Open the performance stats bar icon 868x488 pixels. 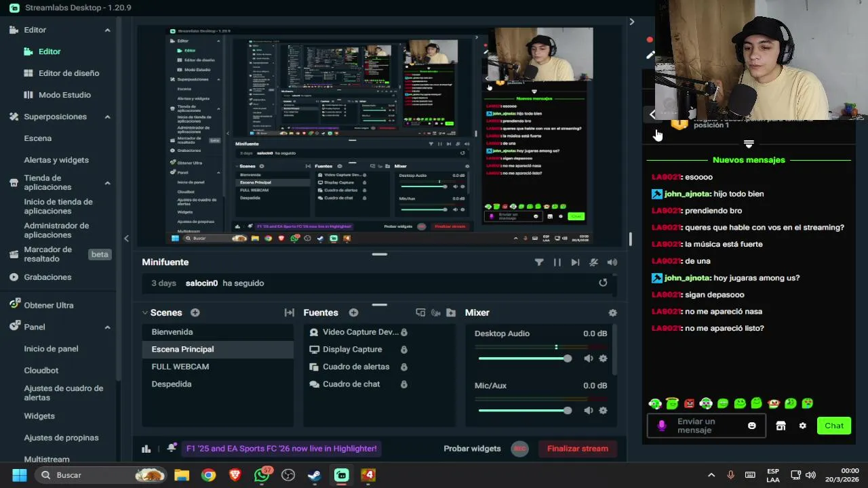tap(146, 448)
